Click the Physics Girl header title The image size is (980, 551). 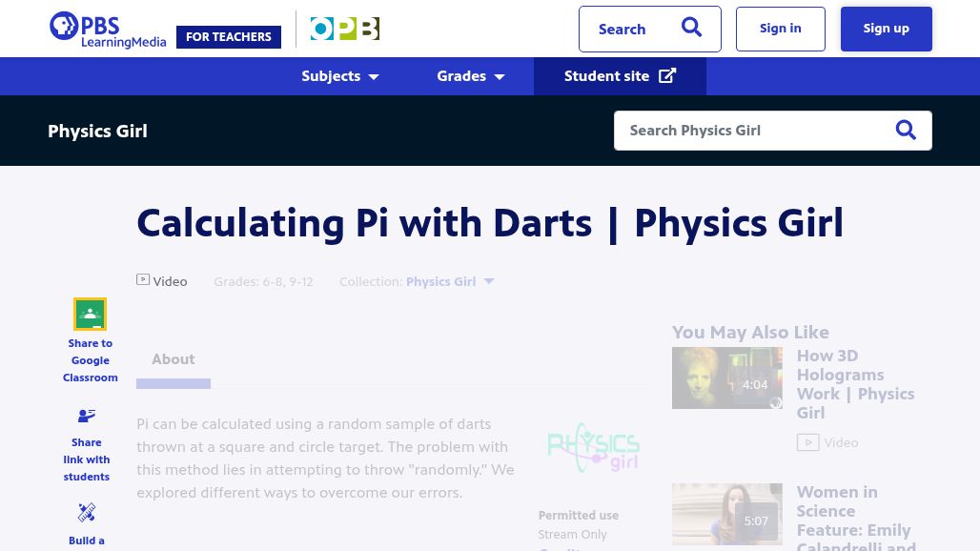pyautogui.click(x=97, y=131)
